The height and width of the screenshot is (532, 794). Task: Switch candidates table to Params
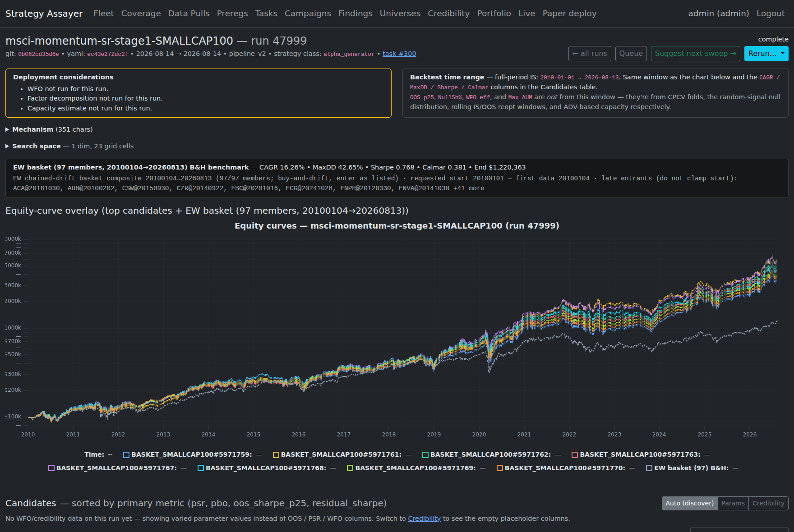click(733, 503)
